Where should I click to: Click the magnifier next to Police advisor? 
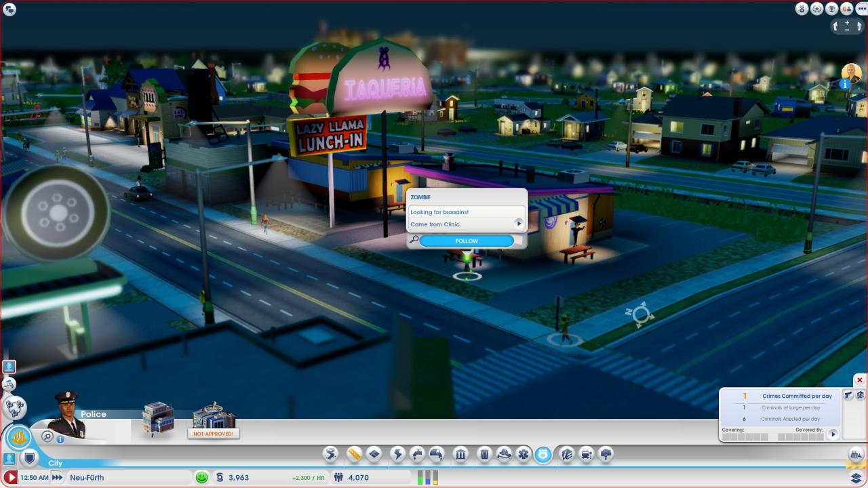[x=47, y=437]
